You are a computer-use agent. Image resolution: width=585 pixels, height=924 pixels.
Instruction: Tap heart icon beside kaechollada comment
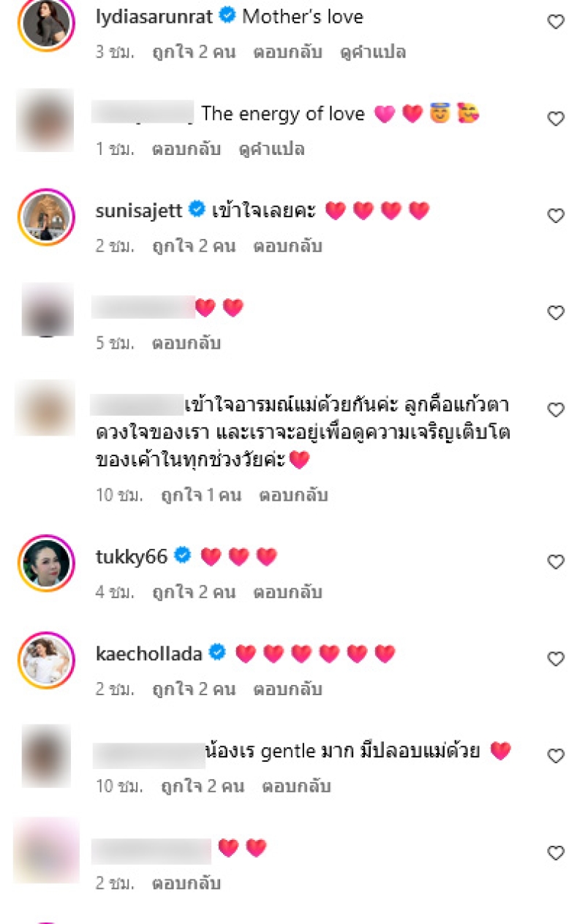click(556, 659)
